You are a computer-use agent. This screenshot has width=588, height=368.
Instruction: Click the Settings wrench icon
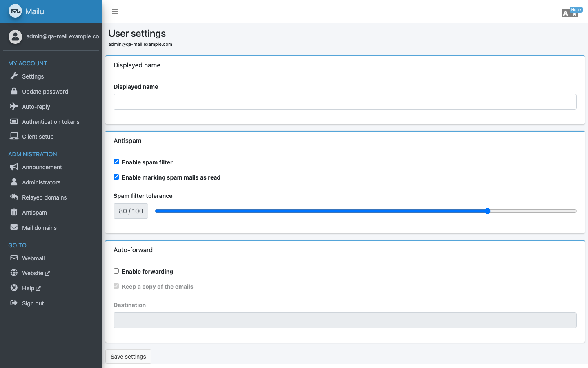(14, 76)
